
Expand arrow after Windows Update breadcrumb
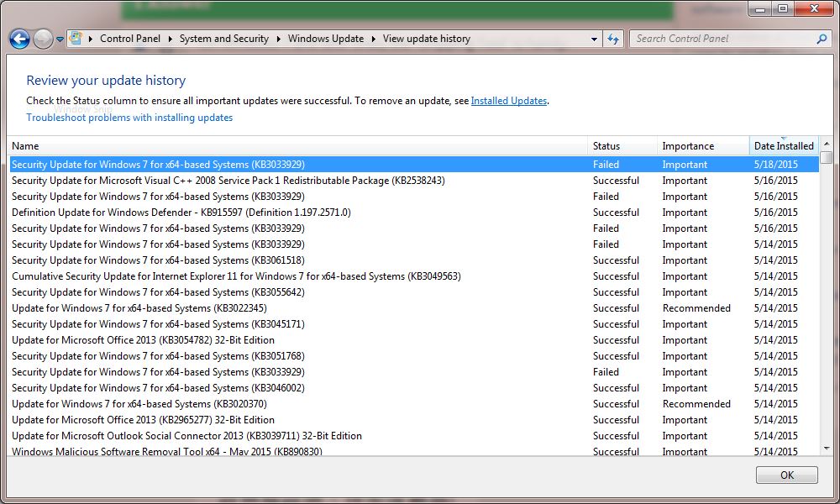tap(374, 39)
